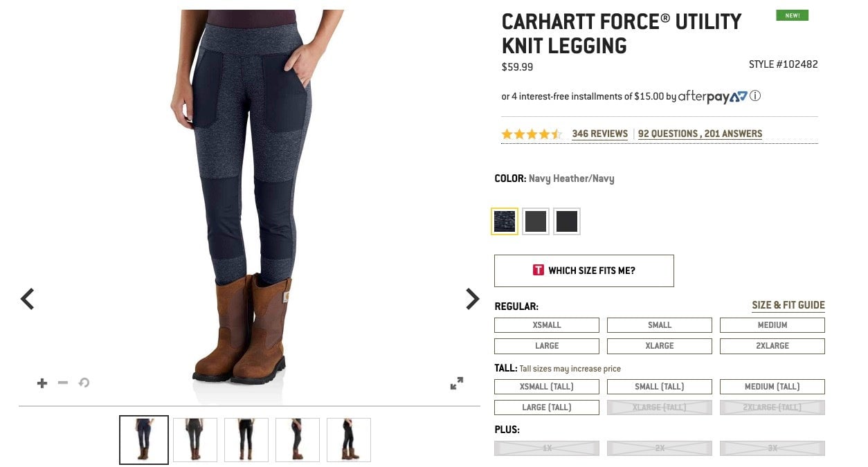Viewport: 868px width, 467px height.
Task: Expand product image to fullscreen
Action: pyautogui.click(x=457, y=383)
